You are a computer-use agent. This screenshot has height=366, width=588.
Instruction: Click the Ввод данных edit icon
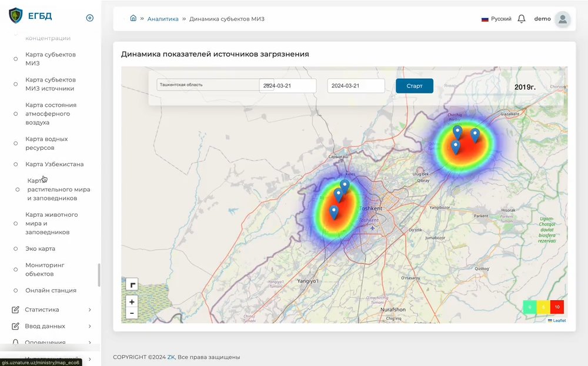tap(15, 326)
